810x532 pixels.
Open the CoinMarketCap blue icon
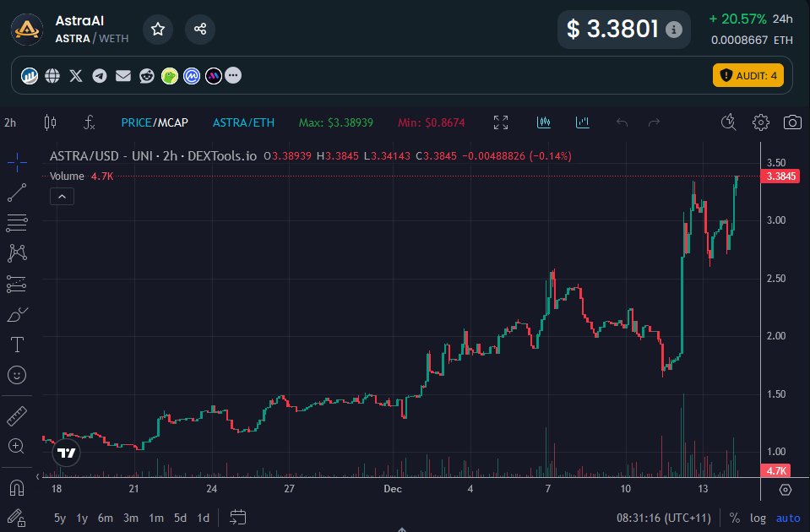pyautogui.click(x=192, y=76)
